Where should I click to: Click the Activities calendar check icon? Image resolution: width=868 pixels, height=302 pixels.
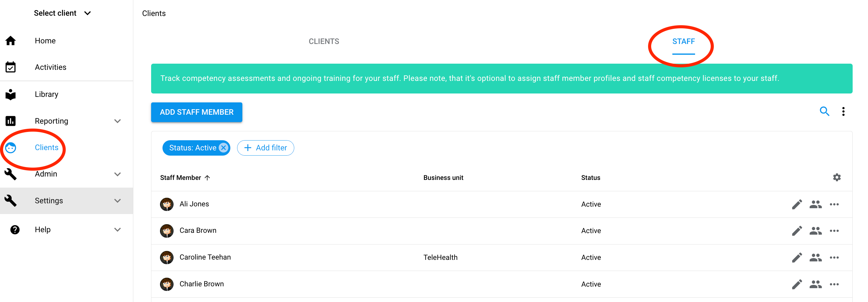[10, 67]
